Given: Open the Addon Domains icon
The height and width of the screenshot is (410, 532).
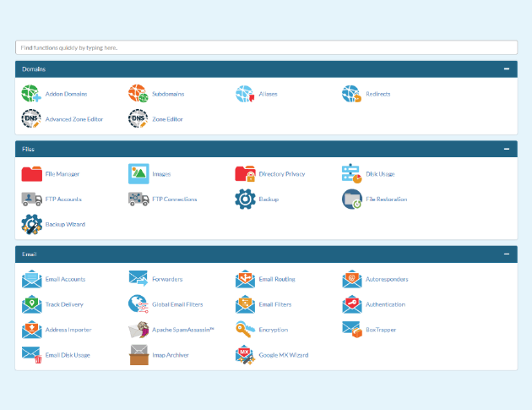Looking at the screenshot, I should coord(31,94).
